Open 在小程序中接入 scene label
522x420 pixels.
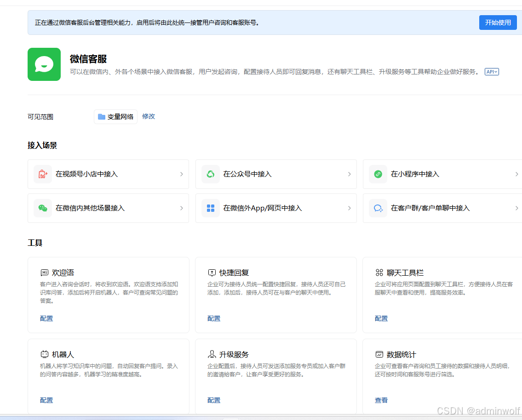click(x=415, y=174)
